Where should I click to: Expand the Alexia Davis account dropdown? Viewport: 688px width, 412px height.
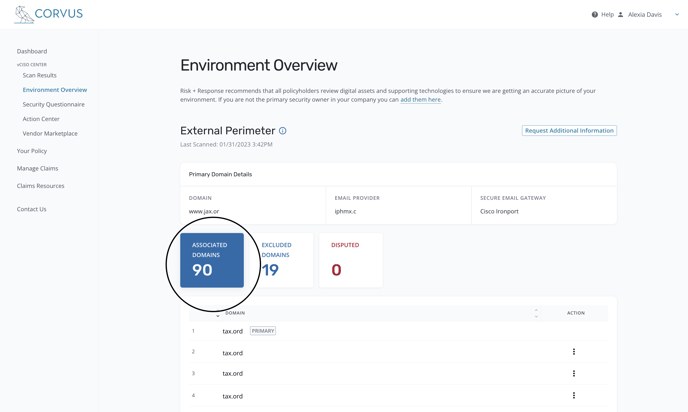click(x=677, y=14)
